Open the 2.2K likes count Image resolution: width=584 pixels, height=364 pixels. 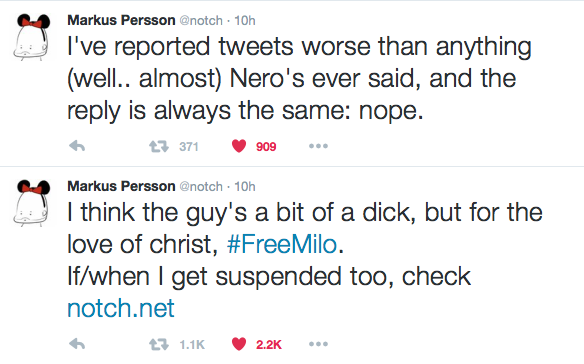point(269,344)
